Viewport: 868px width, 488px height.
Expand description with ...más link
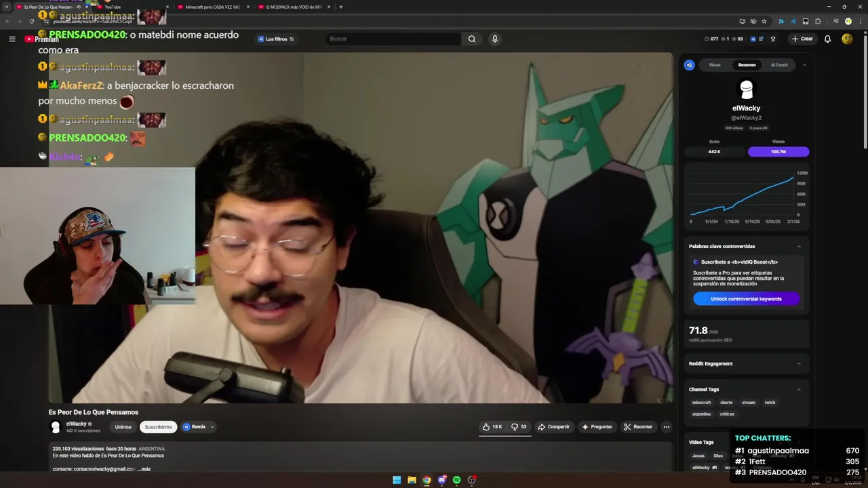tap(144, 469)
